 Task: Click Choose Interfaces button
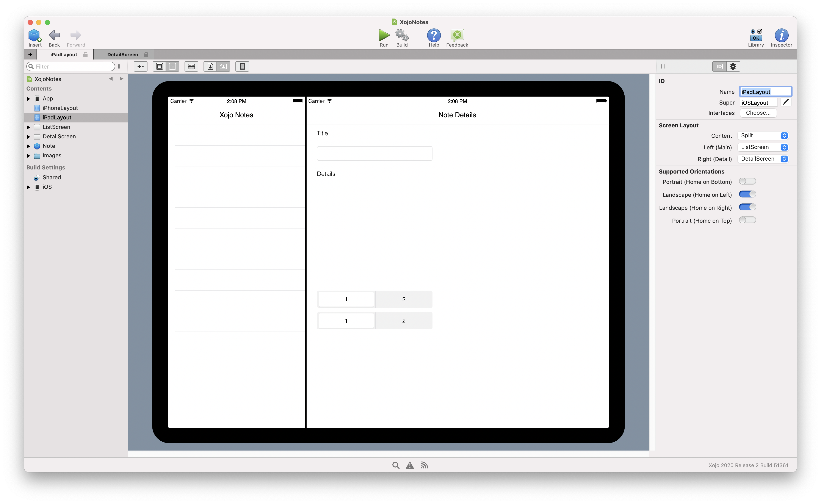click(x=757, y=113)
